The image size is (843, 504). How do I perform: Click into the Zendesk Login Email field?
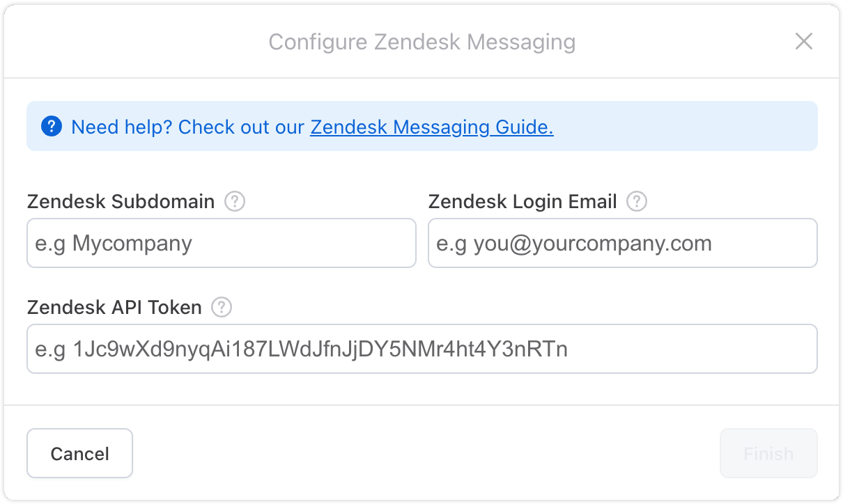[x=622, y=243]
